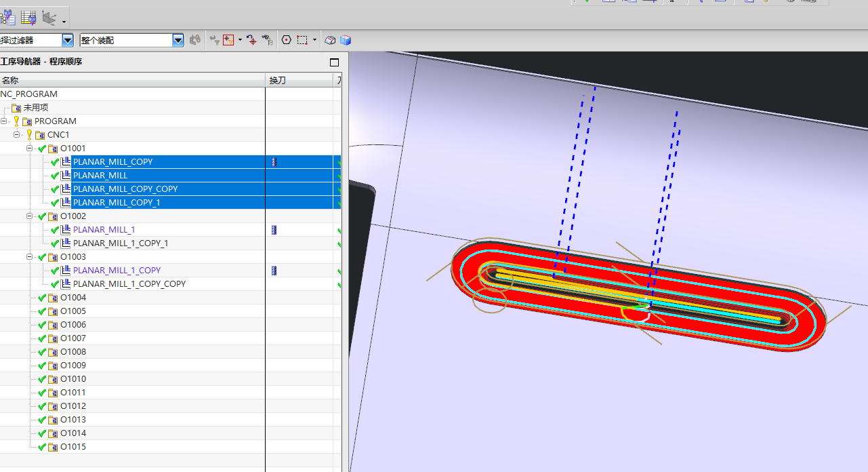The width and height of the screenshot is (868, 472).
Task: Click the hexagon snap point icon
Action: point(286,40)
